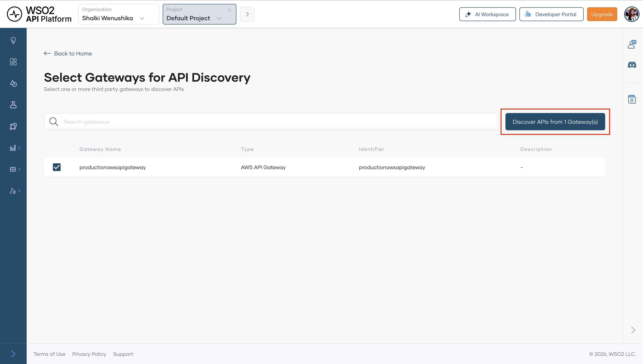Open the Support link in footer
Image resolution: width=643 pixels, height=364 pixels.
click(x=123, y=354)
